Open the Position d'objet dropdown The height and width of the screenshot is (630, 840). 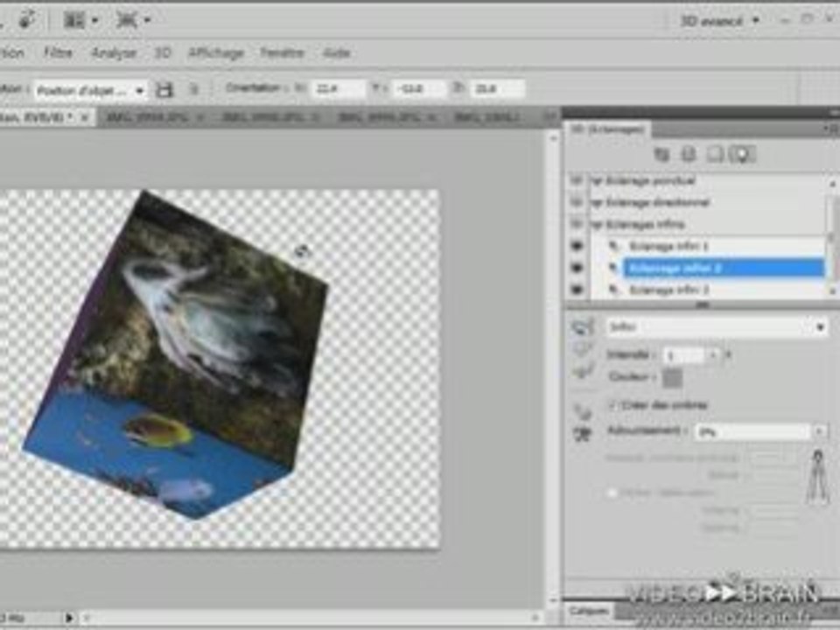coord(90,90)
